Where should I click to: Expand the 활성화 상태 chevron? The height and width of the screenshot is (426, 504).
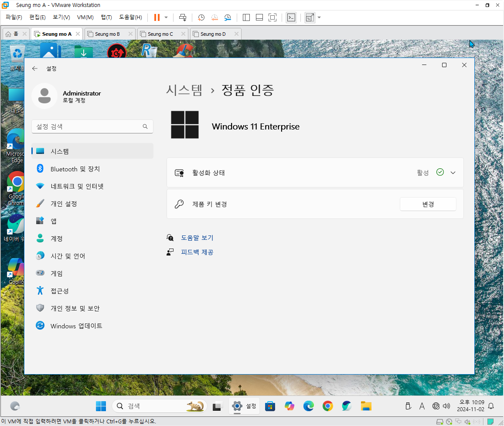(x=453, y=173)
